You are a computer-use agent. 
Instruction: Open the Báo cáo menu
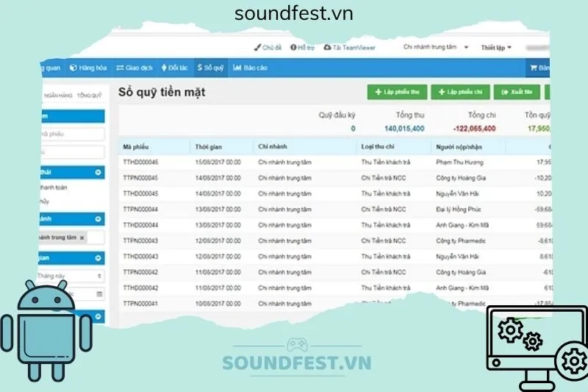250,68
